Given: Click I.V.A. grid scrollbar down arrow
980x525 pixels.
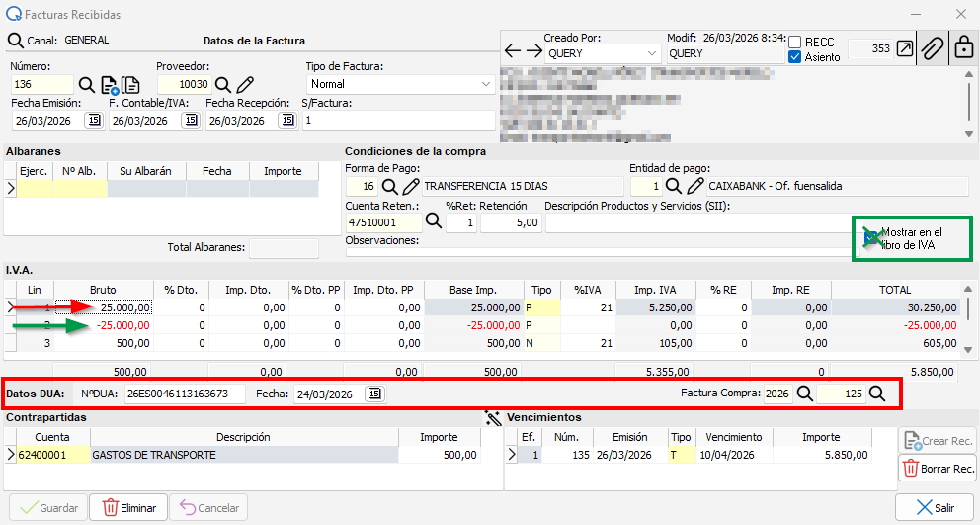Looking at the screenshot, I should click(967, 350).
